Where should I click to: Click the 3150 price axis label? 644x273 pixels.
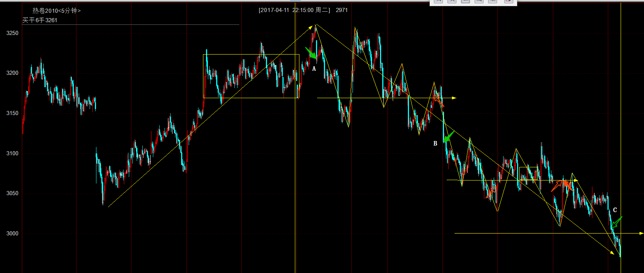[12, 113]
